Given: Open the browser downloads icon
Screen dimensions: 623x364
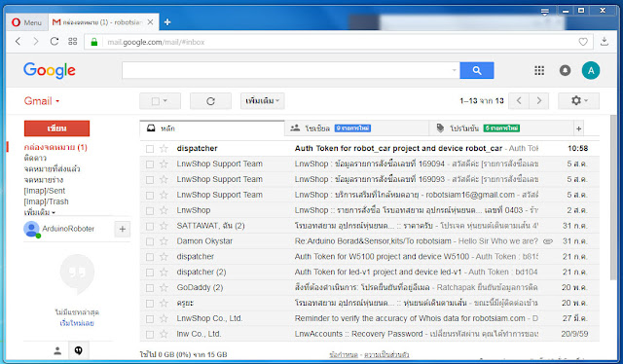Looking at the screenshot, I should coord(605,41).
